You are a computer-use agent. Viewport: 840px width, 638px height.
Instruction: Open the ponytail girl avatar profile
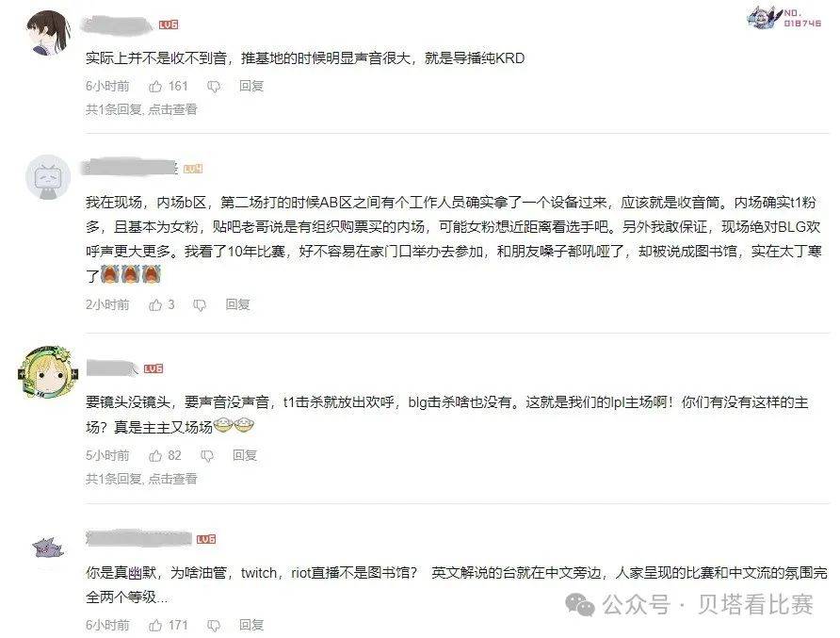coord(48,33)
